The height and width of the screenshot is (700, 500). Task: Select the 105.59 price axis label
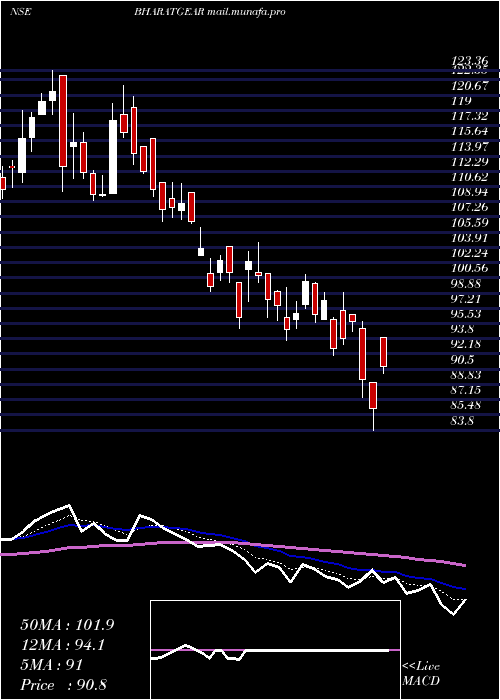click(x=468, y=222)
